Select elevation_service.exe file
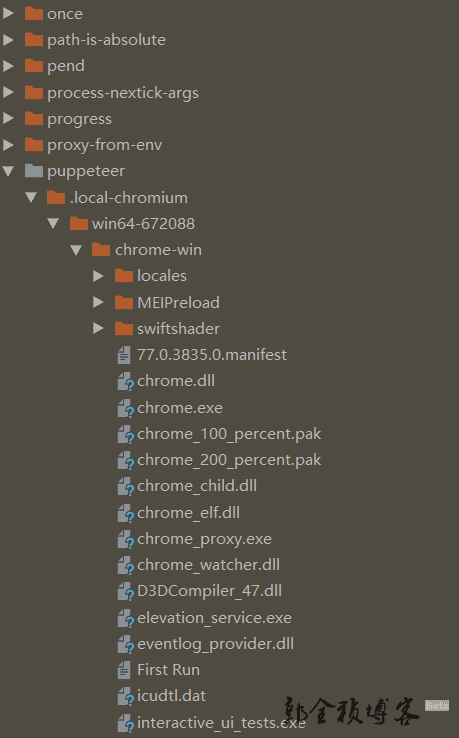Viewport: 459px width, 738px height. click(214, 618)
